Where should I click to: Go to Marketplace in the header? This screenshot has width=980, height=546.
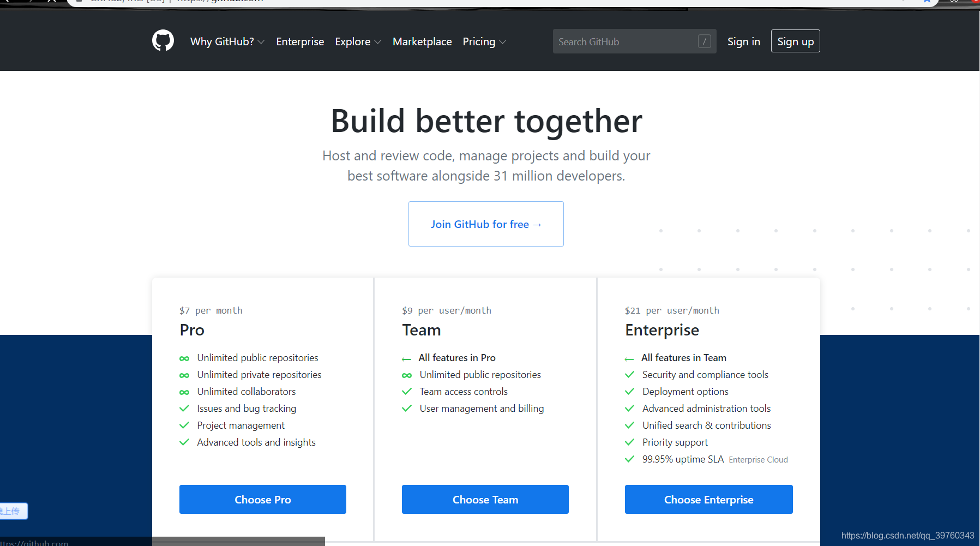(422, 41)
